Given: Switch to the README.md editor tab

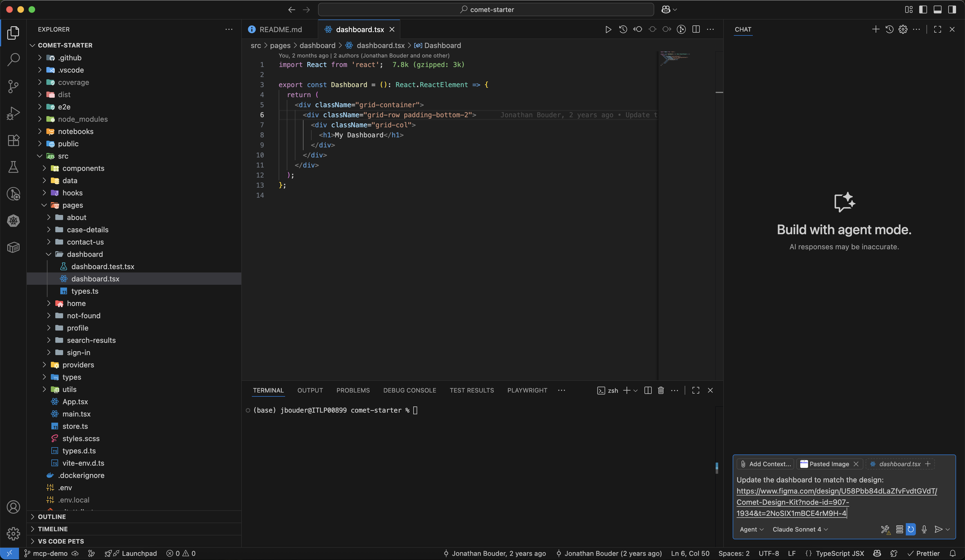Looking at the screenshot, I should tap(280, 30).
